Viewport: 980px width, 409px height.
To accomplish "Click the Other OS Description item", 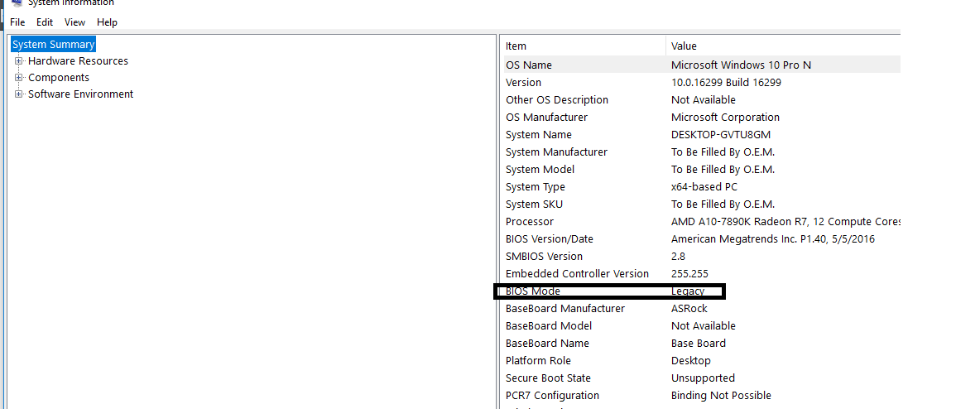I will pyautogui.click(x=557, y=100).
